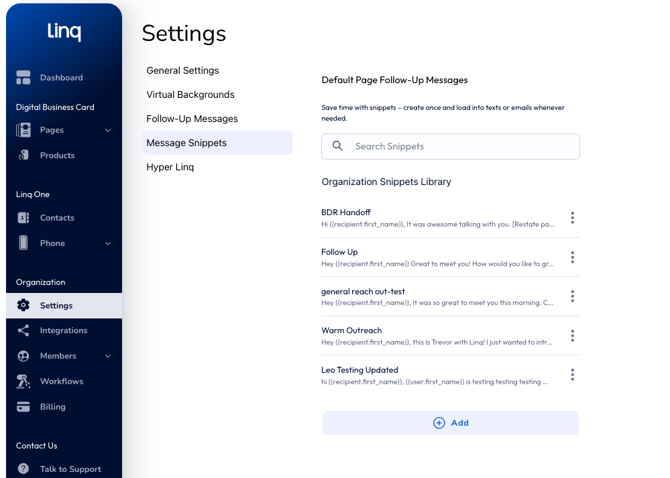
Task: Switch to Virtual Backgrounds settings
Action: point(191,95)
